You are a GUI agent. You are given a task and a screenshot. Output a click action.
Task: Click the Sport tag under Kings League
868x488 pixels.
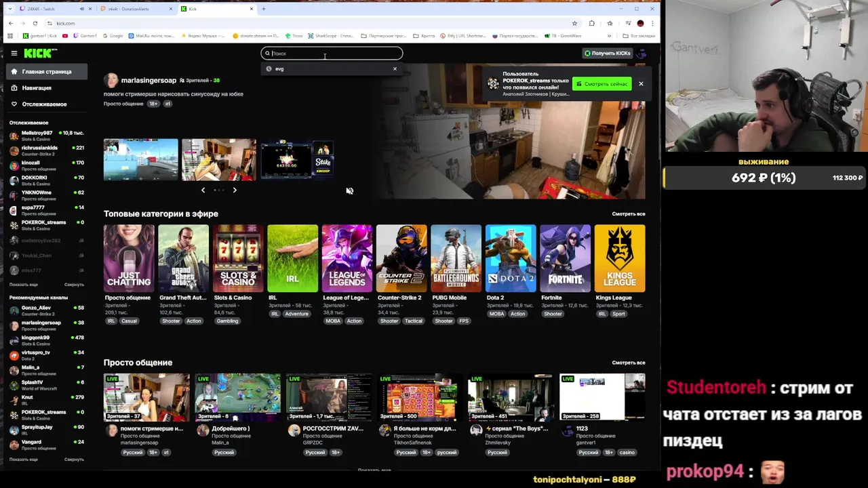(618, 314)
